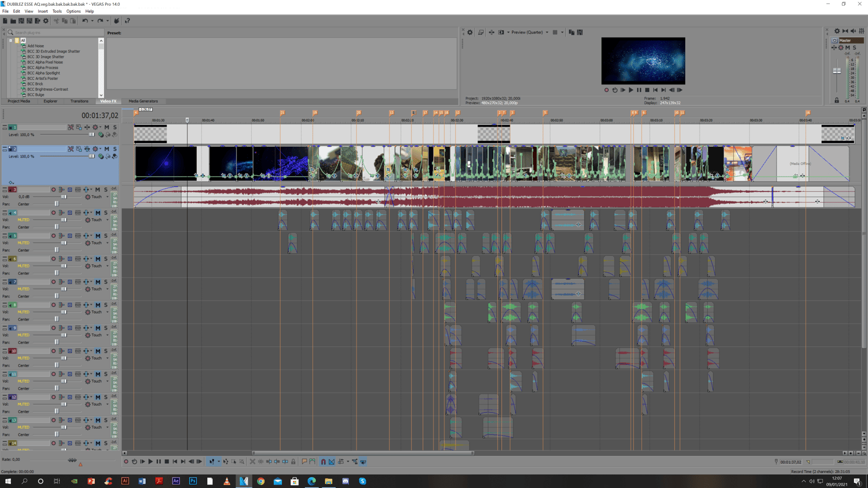Toggle snapping magnet icon
The width and height of the screenshot is (868, 488).
[323, 462]
